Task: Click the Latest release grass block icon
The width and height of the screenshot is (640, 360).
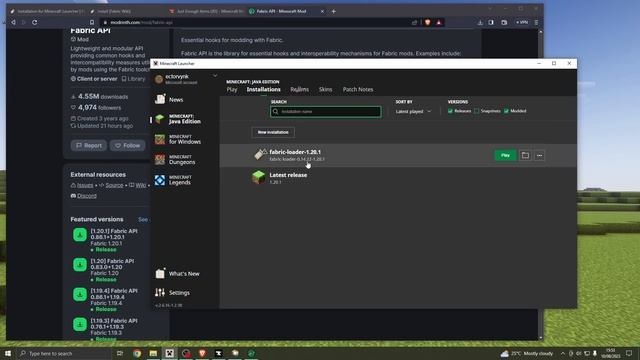Action: click(258, 178)
